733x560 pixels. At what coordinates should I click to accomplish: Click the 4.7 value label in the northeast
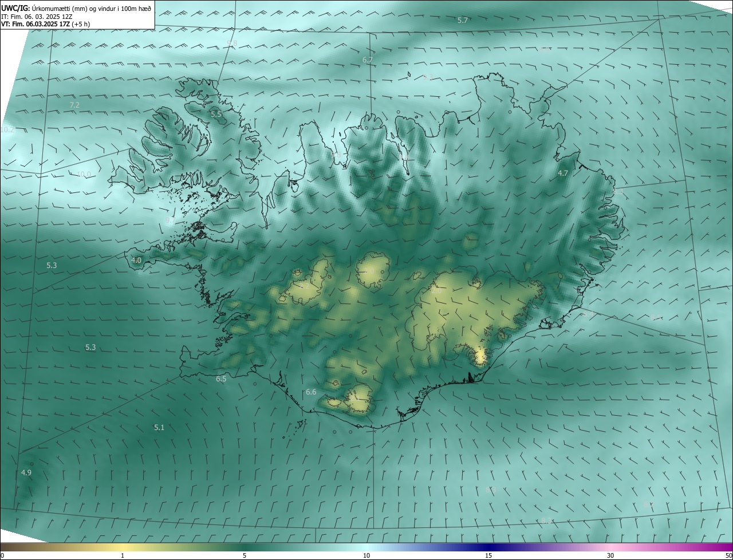(x=563, y=173)
